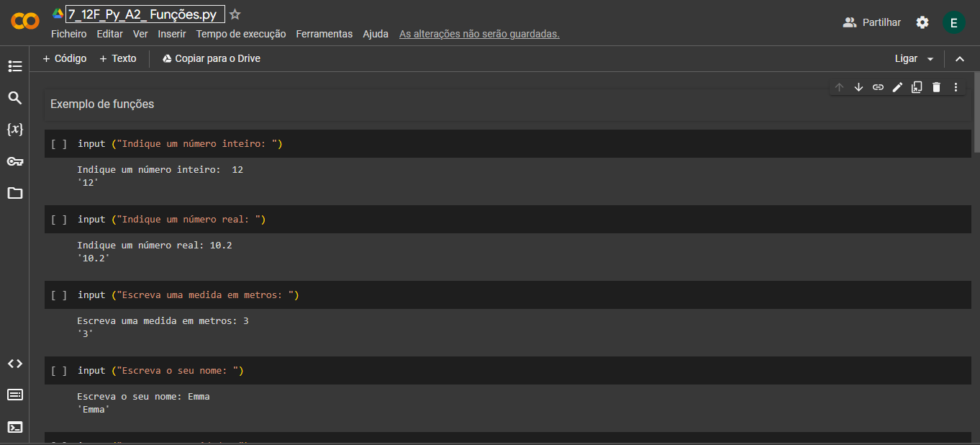
Task: Click the Partilhar share button
Action: coord(872,22)
